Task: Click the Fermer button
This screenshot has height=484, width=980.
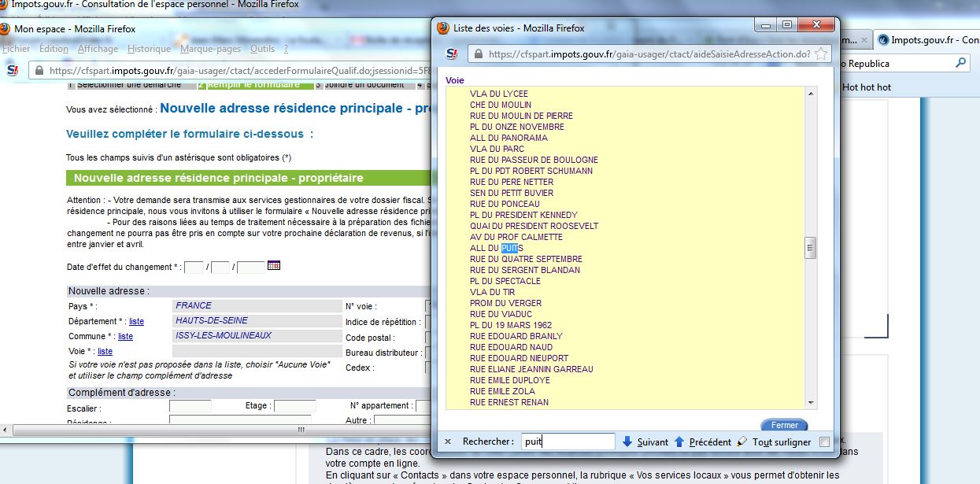Action: pos(784,425)
